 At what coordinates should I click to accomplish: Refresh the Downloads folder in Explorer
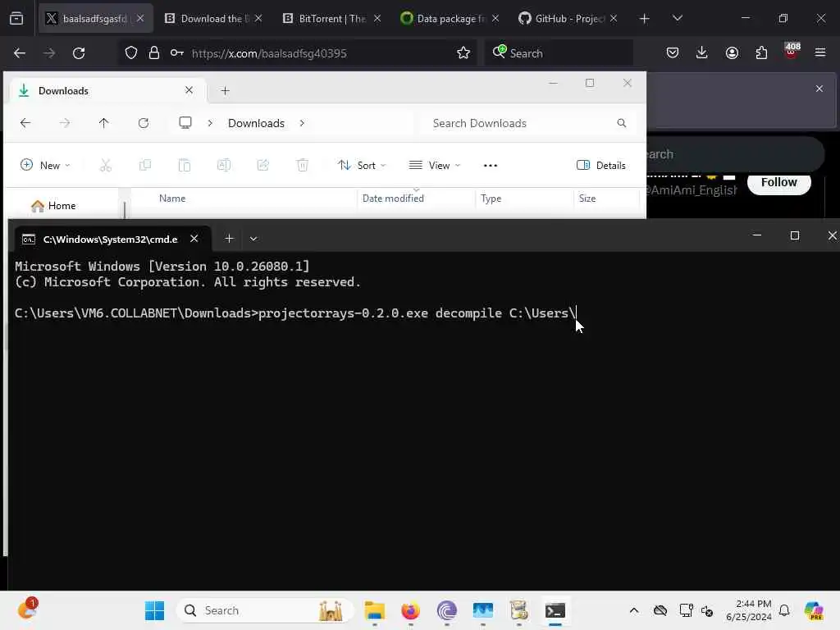pyautogui.click(x=143, y=123)
